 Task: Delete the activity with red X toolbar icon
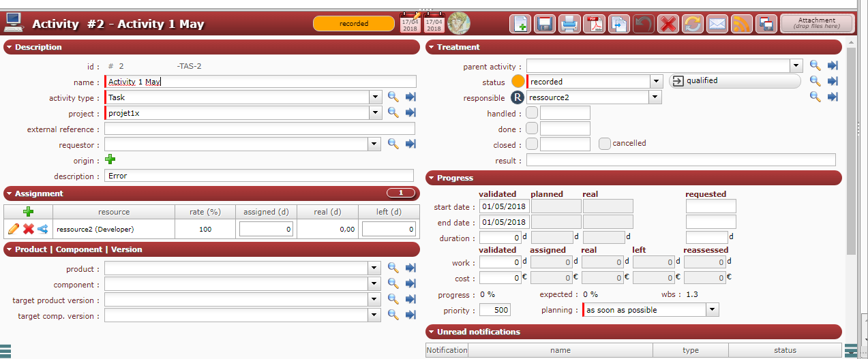(668, 24)
